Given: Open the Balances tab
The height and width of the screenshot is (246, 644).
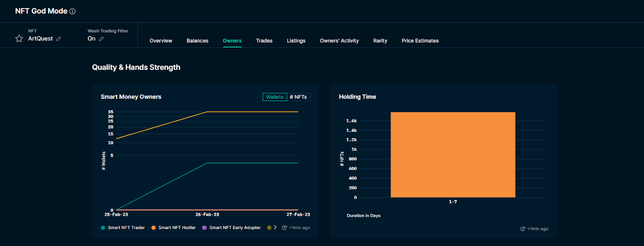Looking at the screenshot, I should (197, 41).
